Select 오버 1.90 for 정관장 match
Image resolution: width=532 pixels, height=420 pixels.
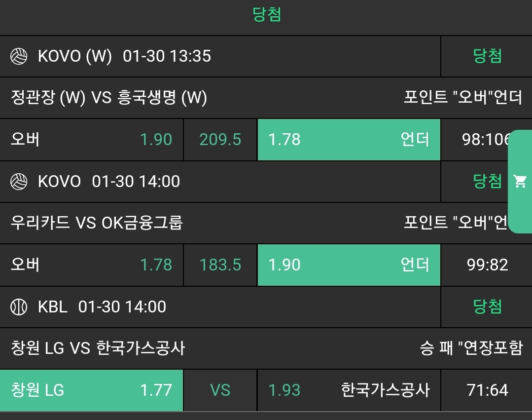(x=92, y=140)
